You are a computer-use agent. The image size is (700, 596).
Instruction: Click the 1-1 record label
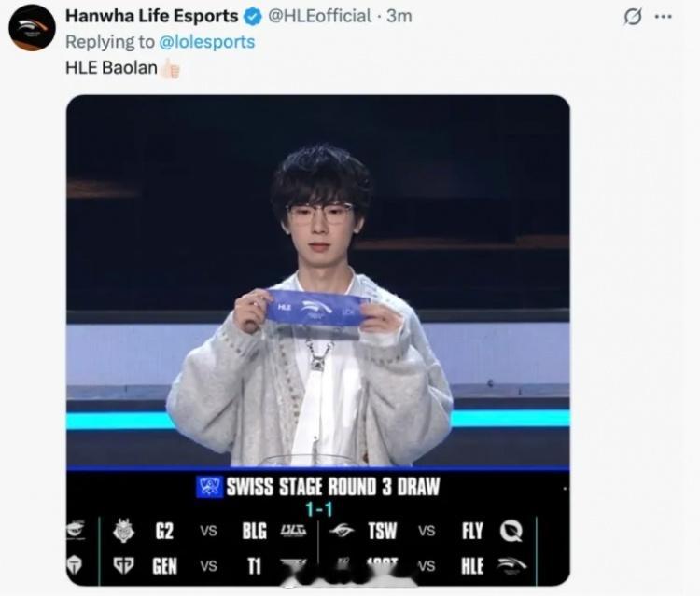[319, 509]
